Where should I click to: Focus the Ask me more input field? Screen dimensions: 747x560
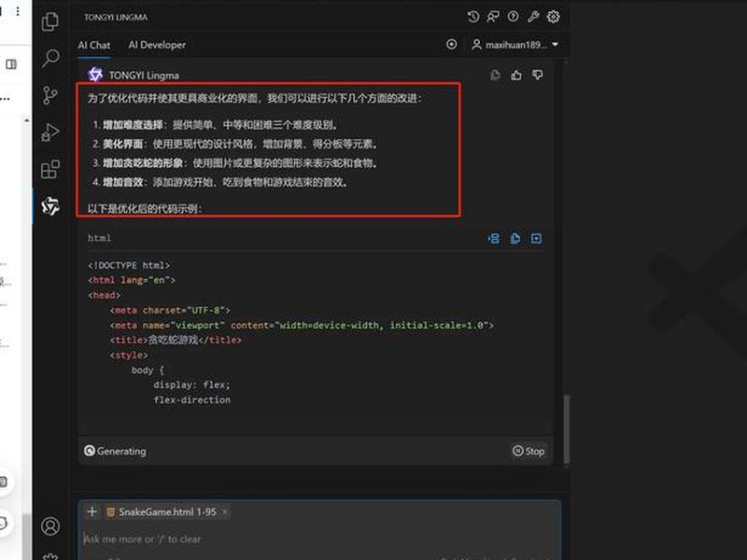(x=319, y=539)
